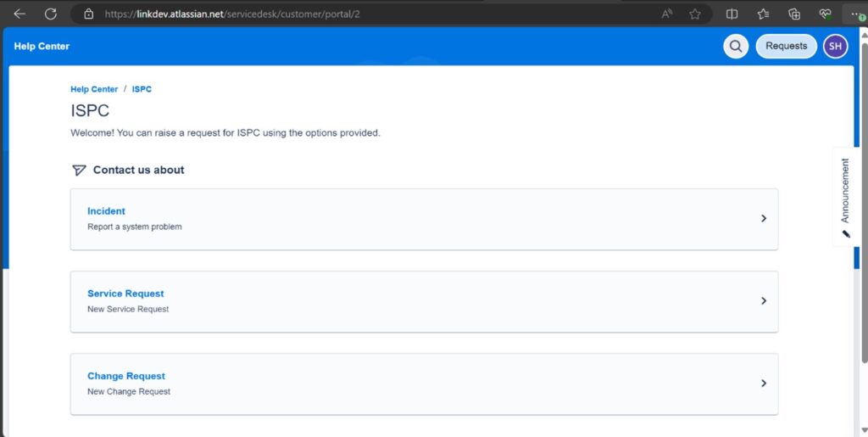Open the SH user profile avatar

(835, 47)
